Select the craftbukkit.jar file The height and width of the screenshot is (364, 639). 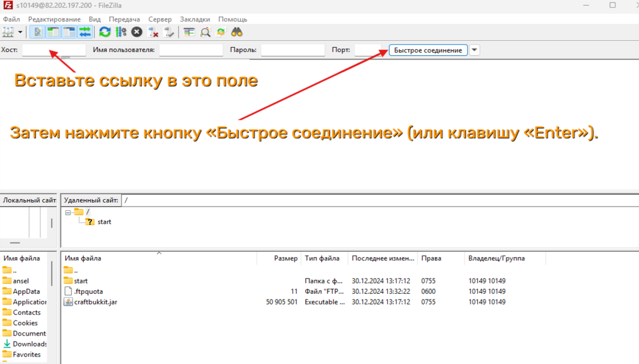91,302
